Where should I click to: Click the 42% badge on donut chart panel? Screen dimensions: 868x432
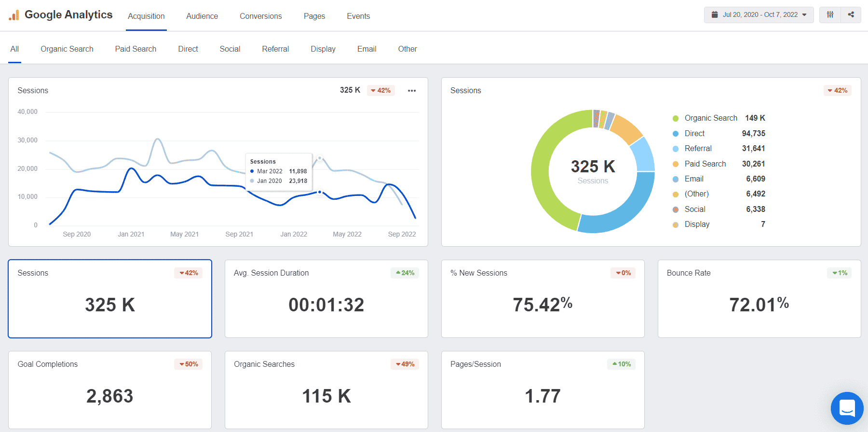point(838,90)
